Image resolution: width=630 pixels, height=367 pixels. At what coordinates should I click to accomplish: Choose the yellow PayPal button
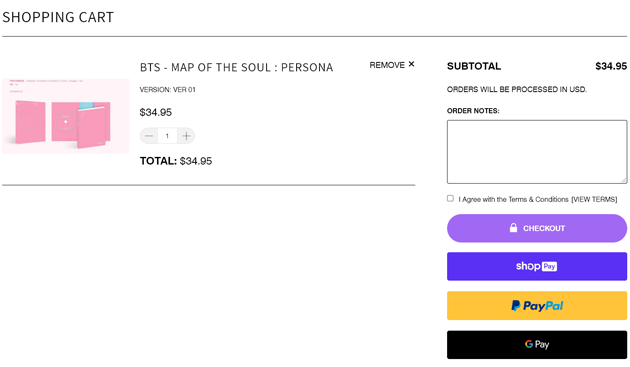click(x=537, y=306)
